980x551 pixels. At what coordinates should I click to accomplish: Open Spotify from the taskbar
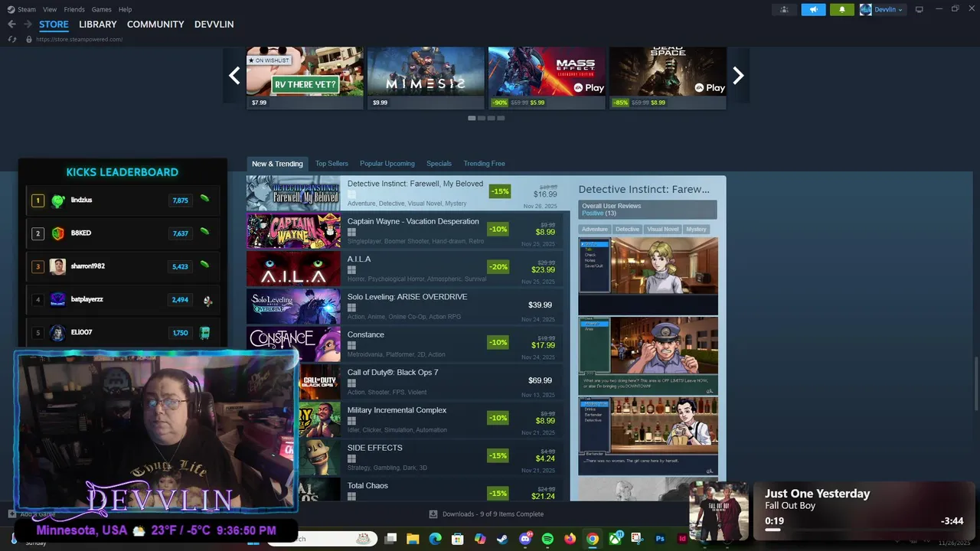(547, 539)
